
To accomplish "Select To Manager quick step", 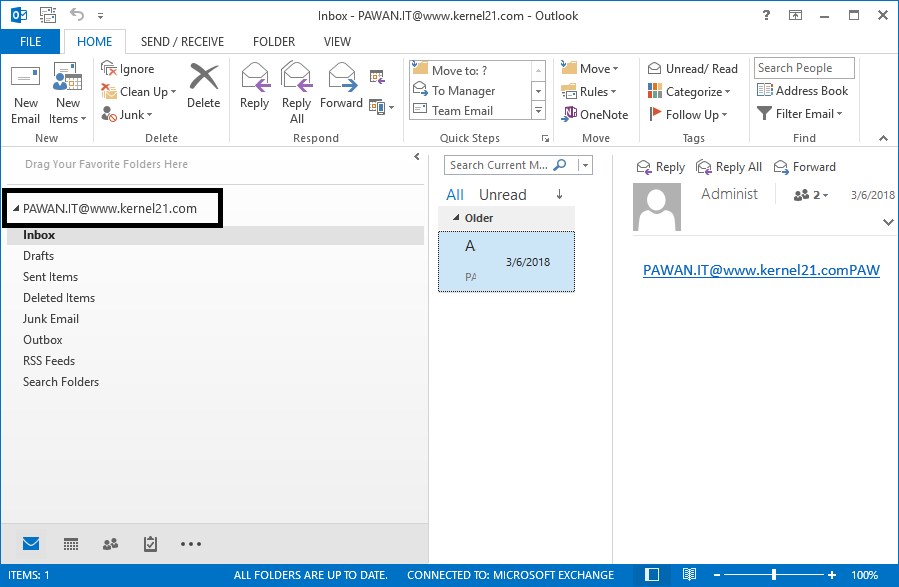I will (471, 91).
